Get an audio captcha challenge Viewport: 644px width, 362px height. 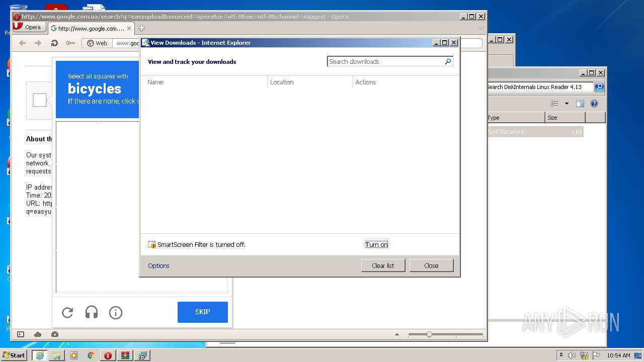click(92, 313)
